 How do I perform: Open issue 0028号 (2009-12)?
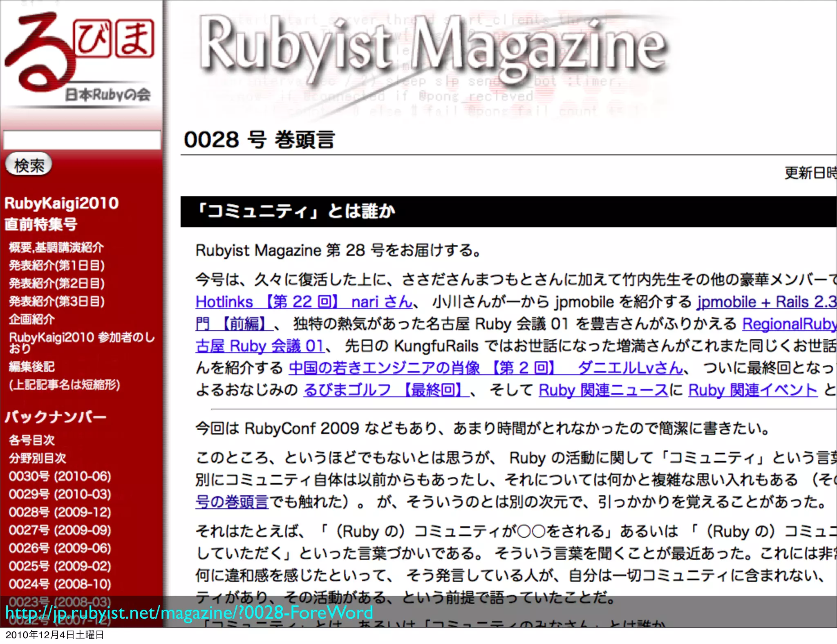60,512
